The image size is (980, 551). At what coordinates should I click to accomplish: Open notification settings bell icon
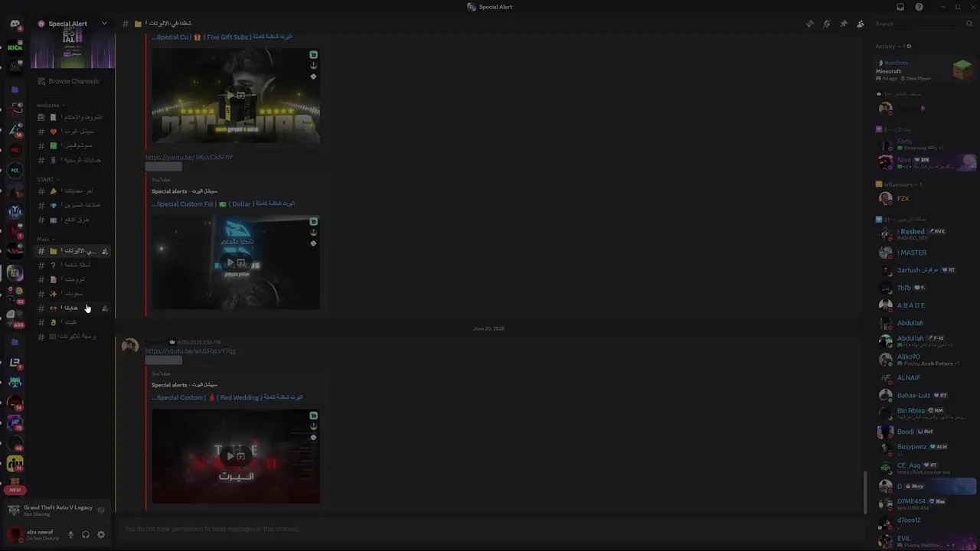coord(826,24)
